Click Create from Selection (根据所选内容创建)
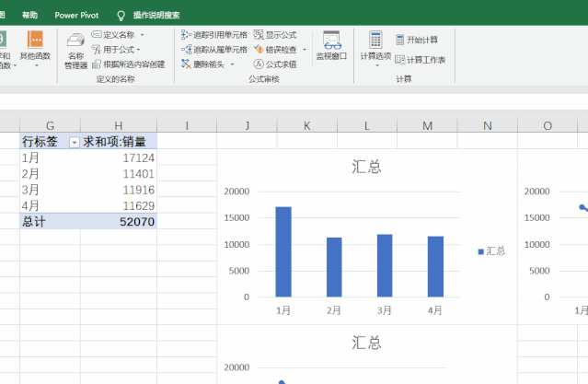The height and width of the screenshot is (384, 588). click(128, 64)
